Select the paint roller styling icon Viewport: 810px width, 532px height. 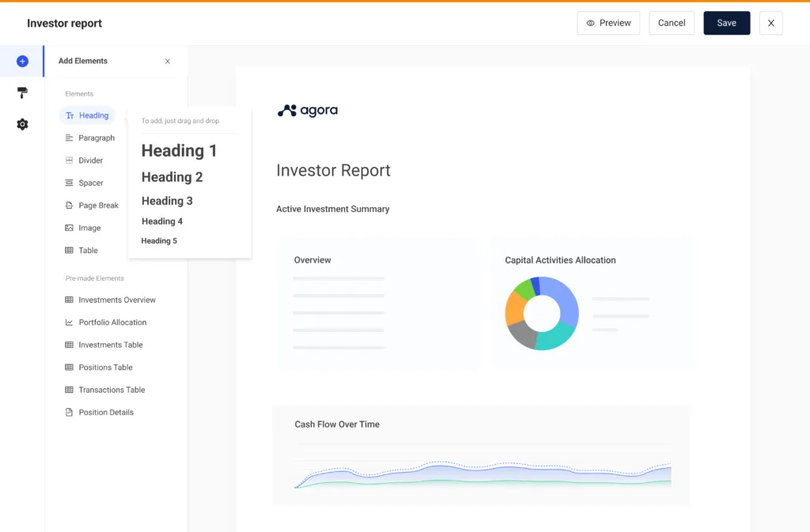pyautogui.click(x=22, y=92)
